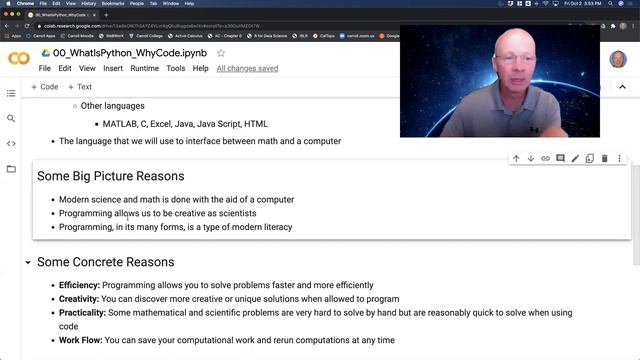Close the notebook browser tab
Image resolution: width=640 pixels, height=360 pixels.
pyautogui.click(x=94, y=15)
